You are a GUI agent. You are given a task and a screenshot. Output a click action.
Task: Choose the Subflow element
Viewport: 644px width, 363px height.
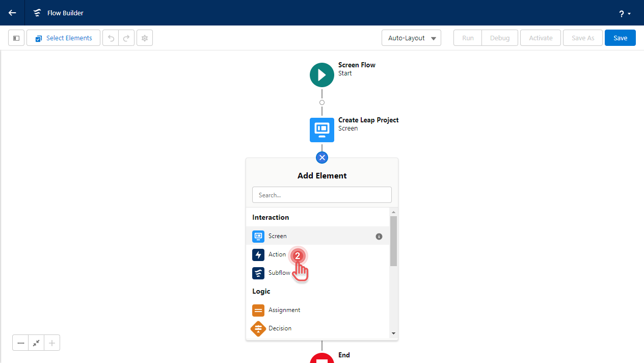(279, 273)
